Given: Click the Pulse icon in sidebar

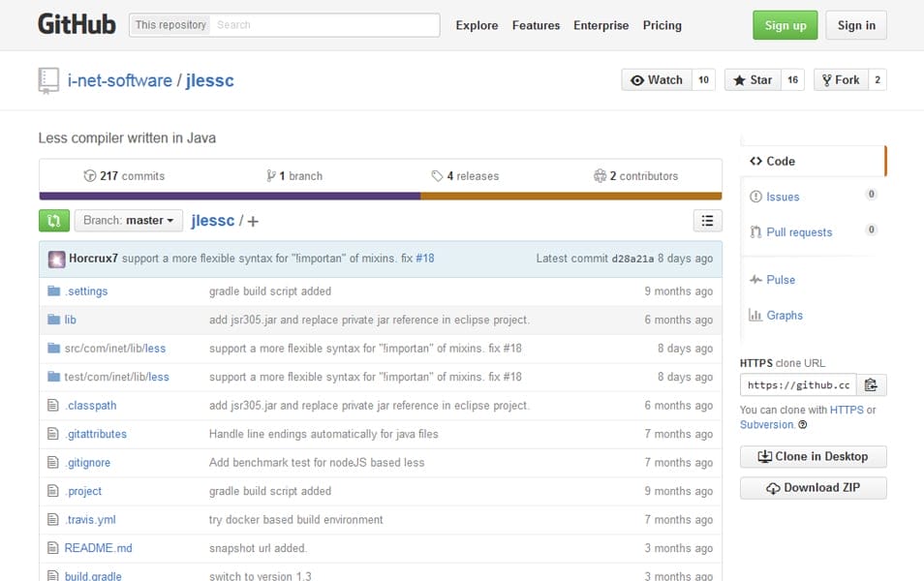Looking at the screenshot, I should pyautogui.click(x=755, y=279).
